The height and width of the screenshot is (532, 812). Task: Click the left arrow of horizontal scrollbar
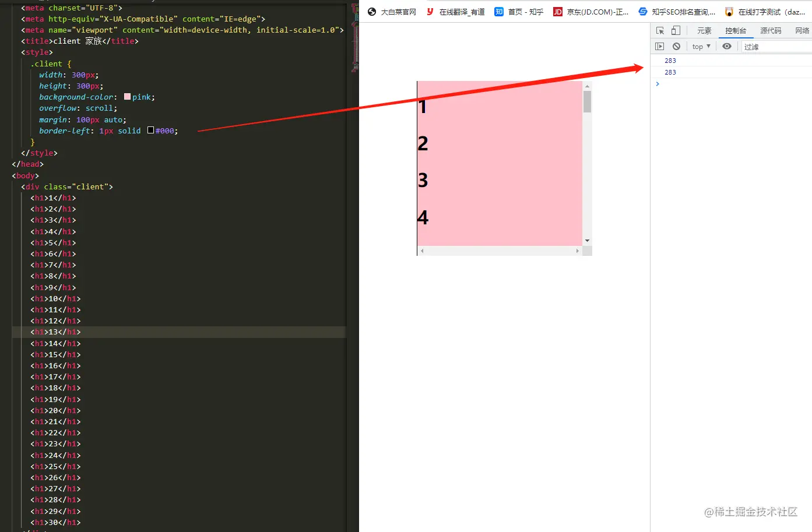[x=422, y=251]
